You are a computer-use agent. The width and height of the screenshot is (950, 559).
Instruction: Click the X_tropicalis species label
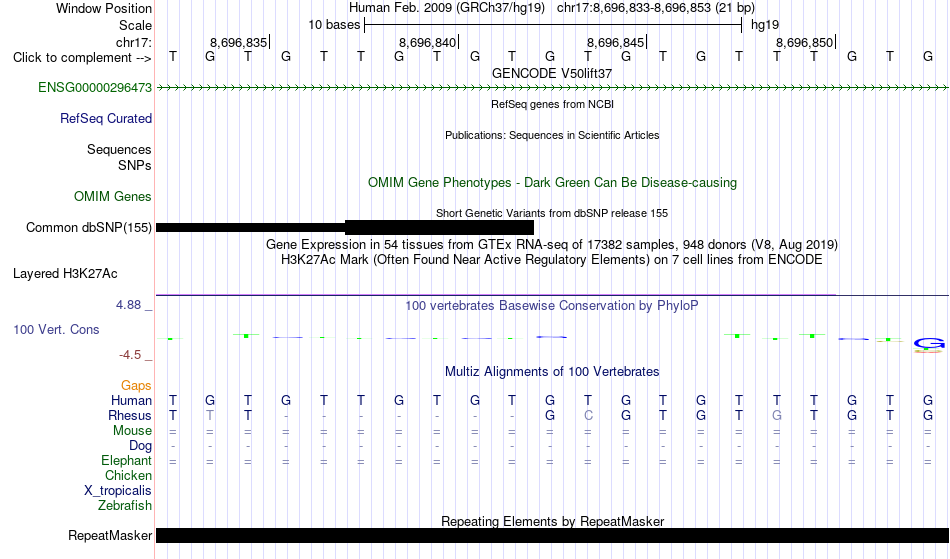pyautogui.click(x=118, y=491)
